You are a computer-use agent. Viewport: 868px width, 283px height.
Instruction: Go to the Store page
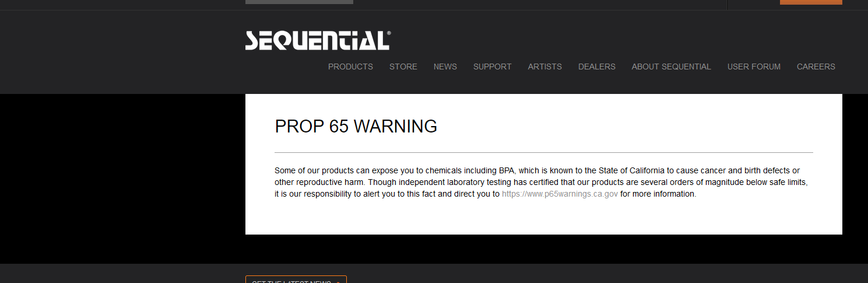(403, 67)
